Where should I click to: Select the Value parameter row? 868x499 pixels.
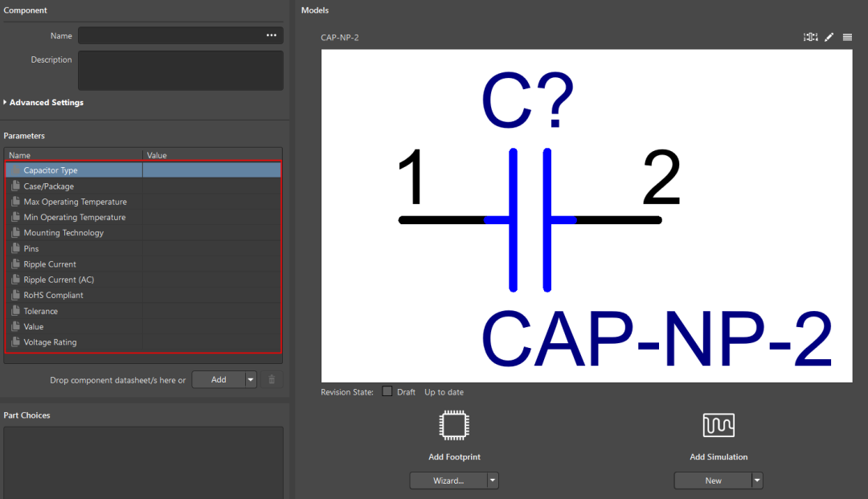coord(143,326)
